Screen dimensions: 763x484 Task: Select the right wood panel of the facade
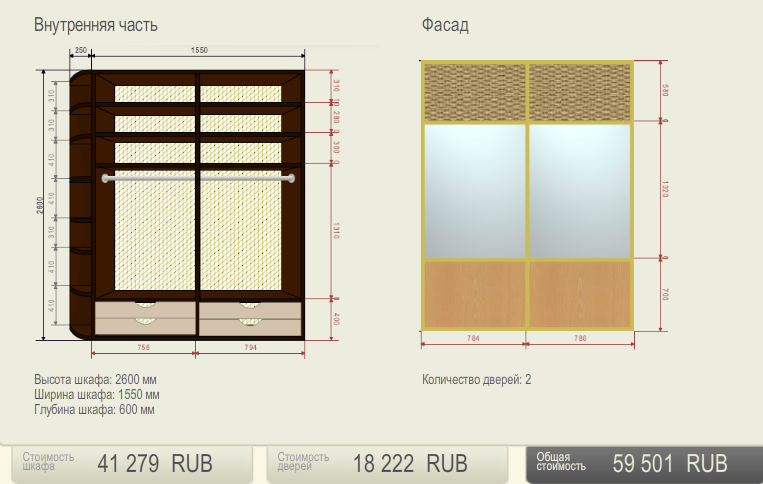[x=580, y=295]
